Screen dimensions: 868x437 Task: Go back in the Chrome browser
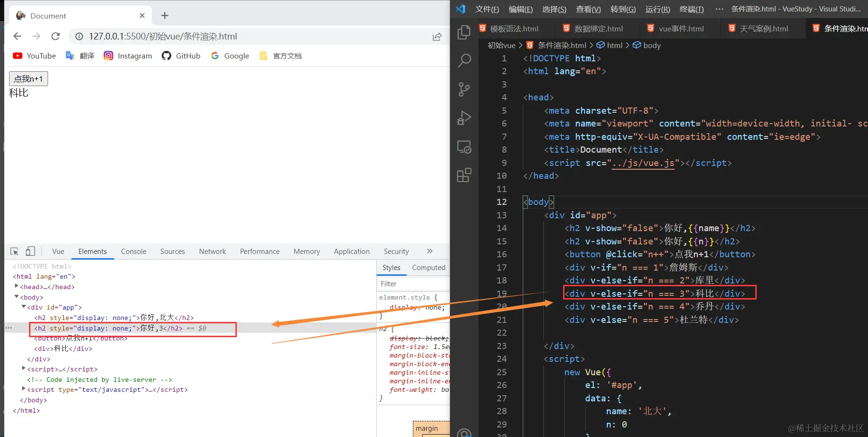(18, 36)
